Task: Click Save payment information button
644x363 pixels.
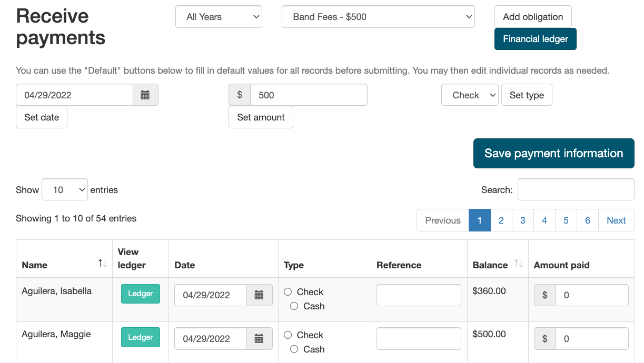Action: point(553,154)
